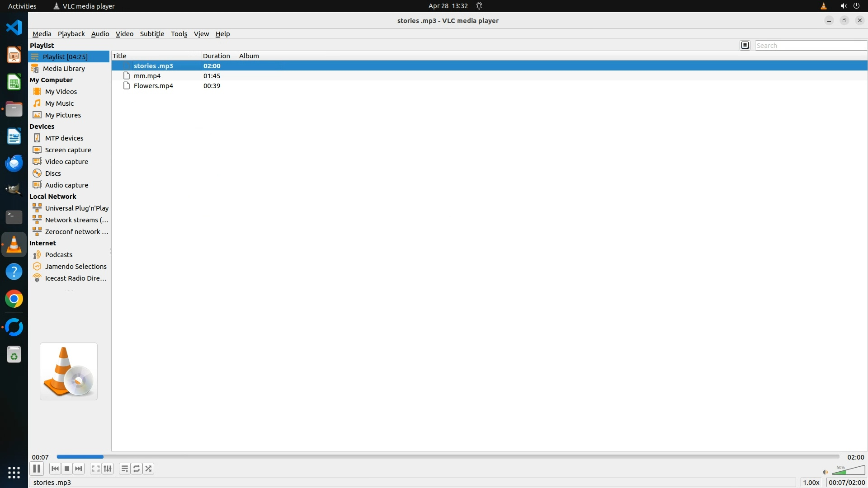The height and width of the screenshot is (488, 868).
Task: Click the playback seek bar
Action: point(448,457)
